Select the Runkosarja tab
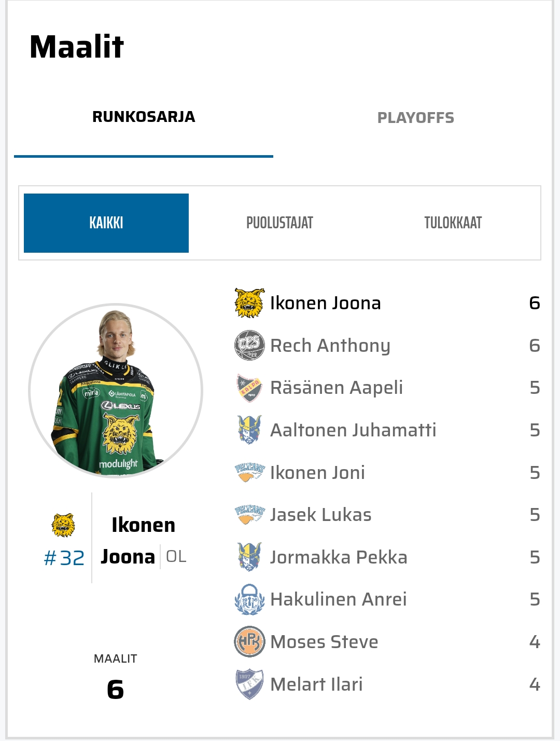Screen dimensions: 560x741 (x=144, y=117)
